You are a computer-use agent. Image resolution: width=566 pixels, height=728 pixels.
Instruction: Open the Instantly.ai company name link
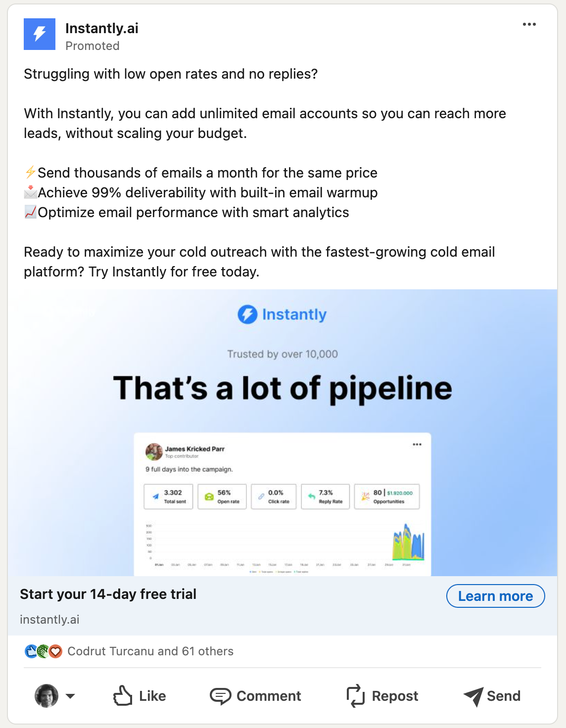tap(102, 28)
